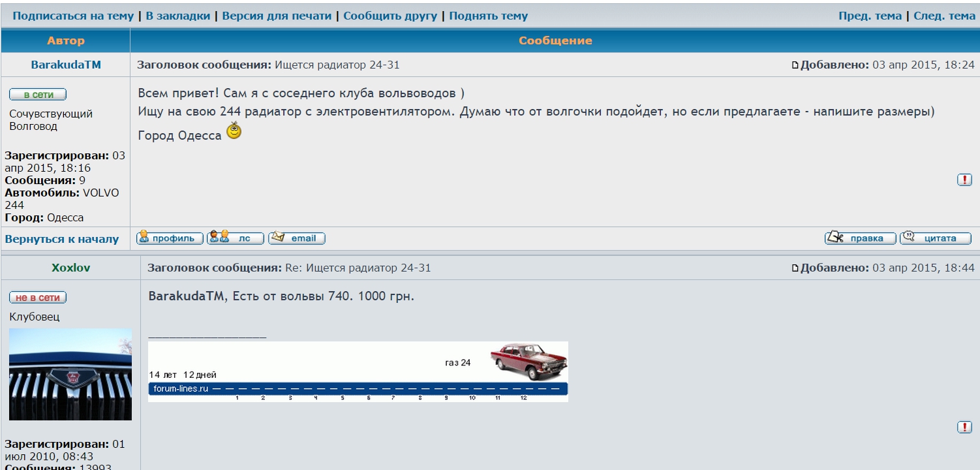Send private message via лс button
This screenshot has height=470, width=980.
point(235,238)
